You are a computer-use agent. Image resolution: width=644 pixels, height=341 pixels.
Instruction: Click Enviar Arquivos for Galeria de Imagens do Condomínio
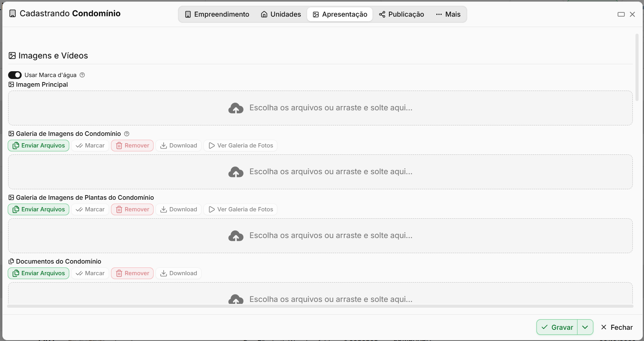[39, 146]
